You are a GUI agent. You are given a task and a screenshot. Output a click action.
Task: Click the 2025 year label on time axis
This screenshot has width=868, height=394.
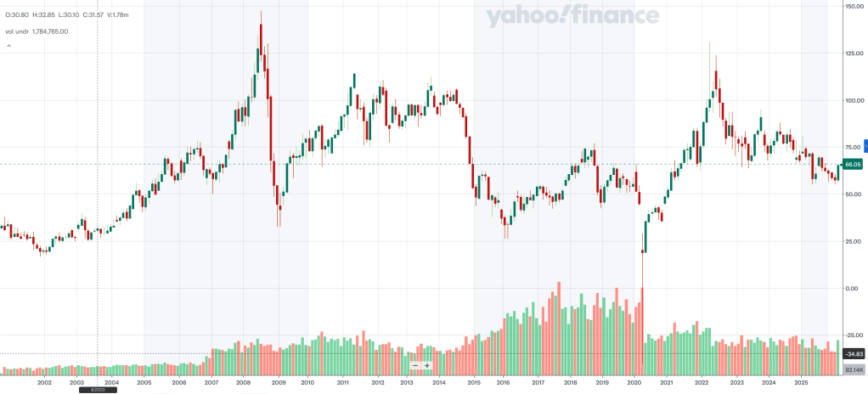coord(799,383)
